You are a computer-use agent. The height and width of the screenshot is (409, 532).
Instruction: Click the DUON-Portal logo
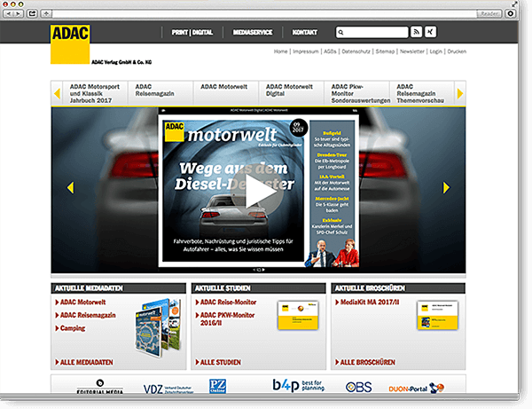[417, 388]
